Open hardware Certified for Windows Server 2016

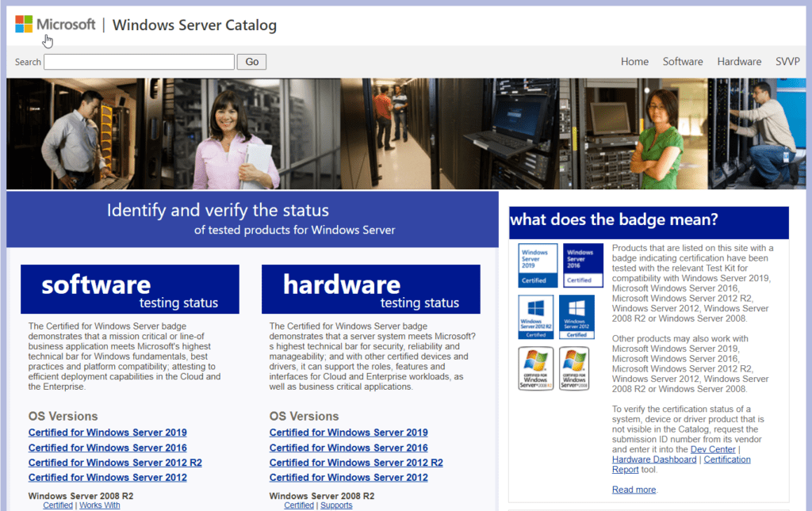pos(349,448)
